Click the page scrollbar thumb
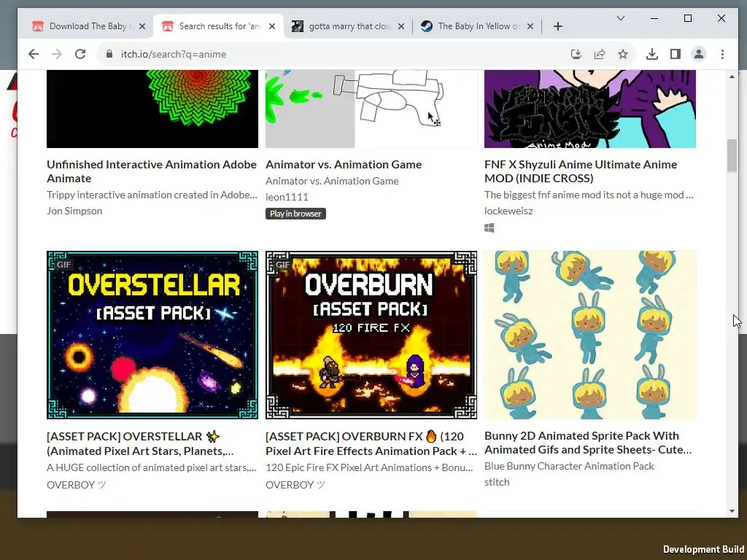The image size is (747, 560). tap(732, 156)
